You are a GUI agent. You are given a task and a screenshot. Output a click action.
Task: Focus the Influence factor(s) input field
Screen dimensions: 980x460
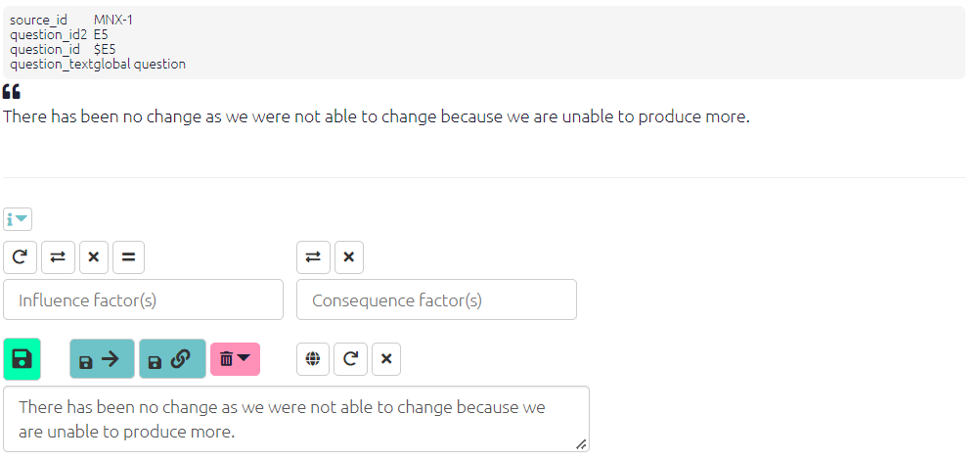point(143,299)
